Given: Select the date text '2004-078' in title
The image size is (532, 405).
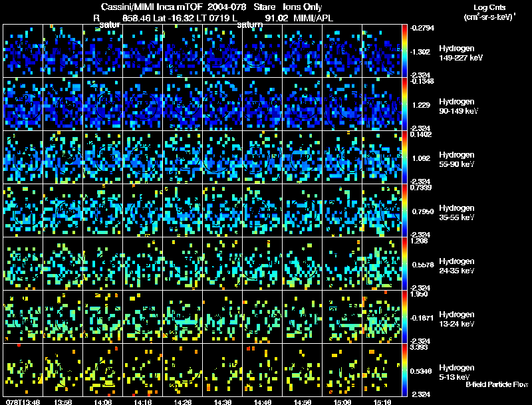Looking at the screenshot, I should [x=225, y=7].
